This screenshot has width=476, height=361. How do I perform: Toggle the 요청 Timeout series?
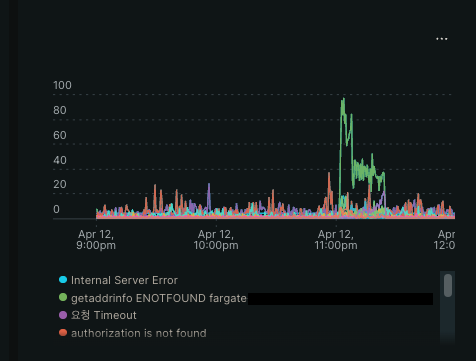(x=98, y=315)
